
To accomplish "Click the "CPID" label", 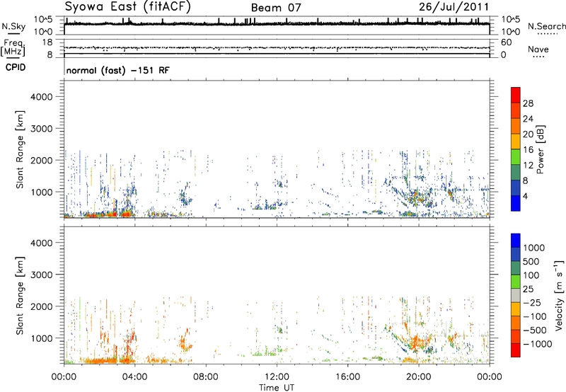I will point(16,67).
